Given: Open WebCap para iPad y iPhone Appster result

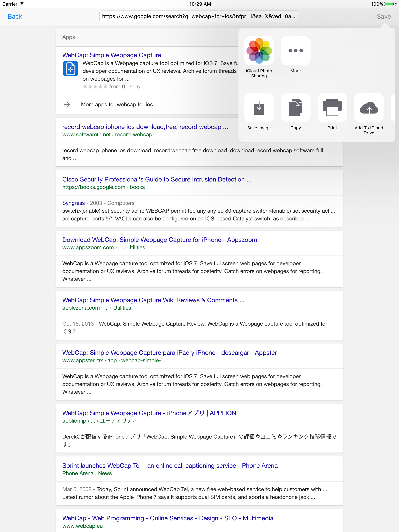Looking at the screenshot, I should click(x=169, y=353).
